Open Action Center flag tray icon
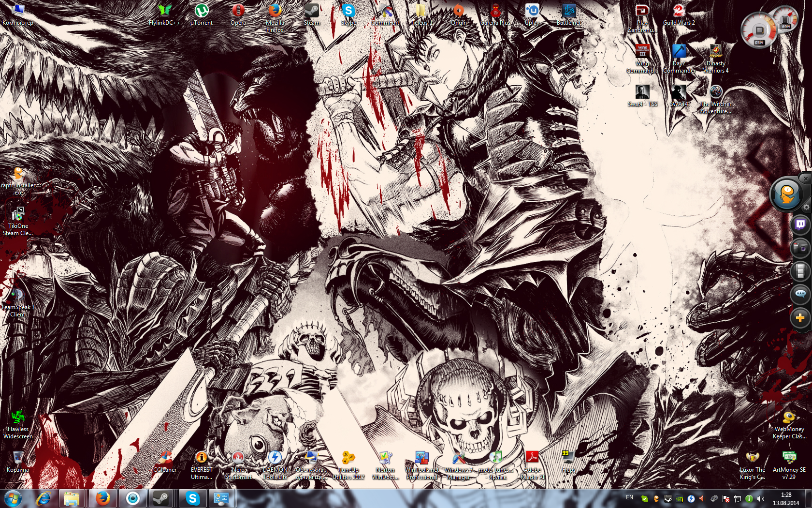Viewport: 812px width, 508px height. (x=726, y=499)
